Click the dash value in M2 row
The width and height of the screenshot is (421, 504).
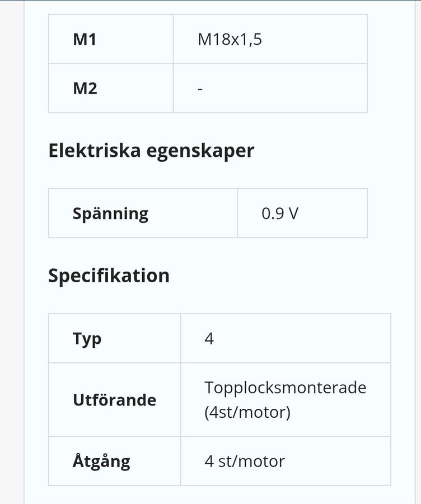click(200, 88)
